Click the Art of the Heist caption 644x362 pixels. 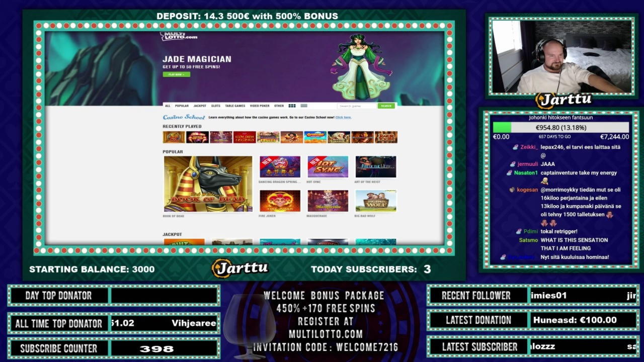click(x=367, y=182)
